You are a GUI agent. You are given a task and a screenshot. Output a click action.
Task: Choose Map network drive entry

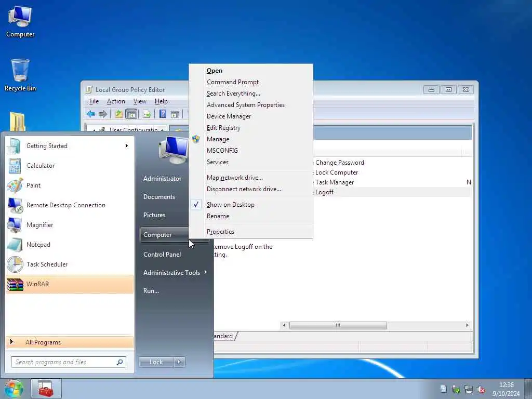[251, 178]
